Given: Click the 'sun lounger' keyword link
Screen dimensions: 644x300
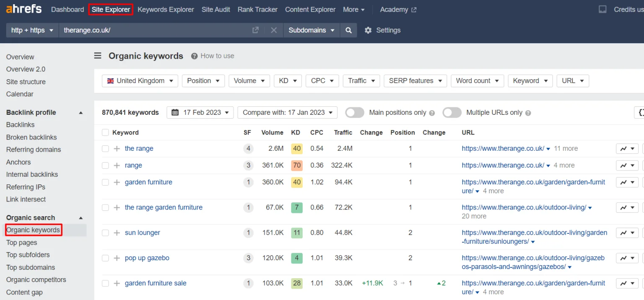Looking at the screenshot, I should pyautogui.click(x=143, y=233).
